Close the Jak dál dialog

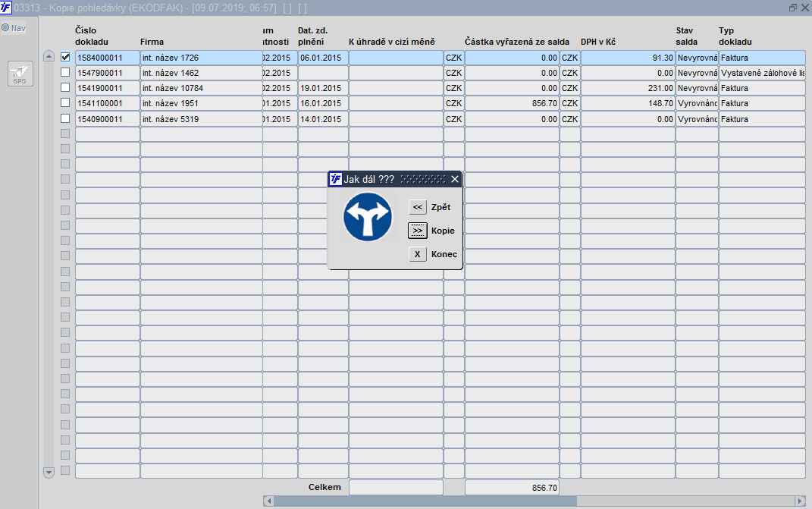tap(455, 179)
